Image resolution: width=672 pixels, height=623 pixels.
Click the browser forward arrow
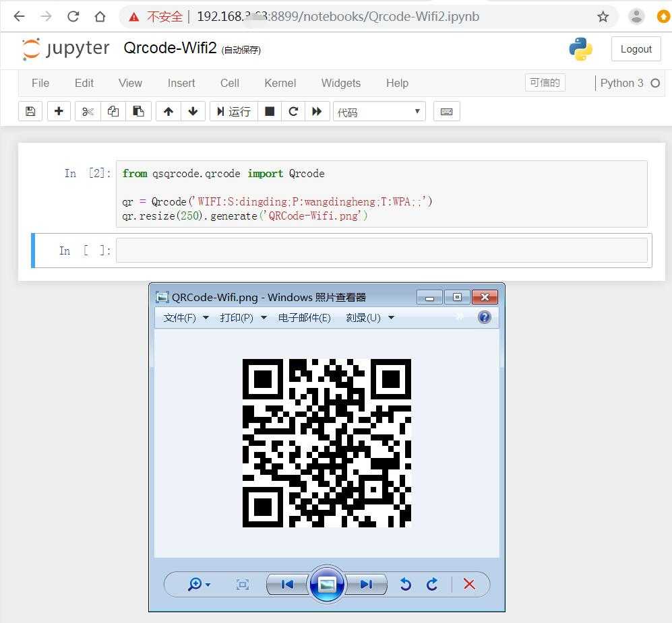click(x=46, y=16)
